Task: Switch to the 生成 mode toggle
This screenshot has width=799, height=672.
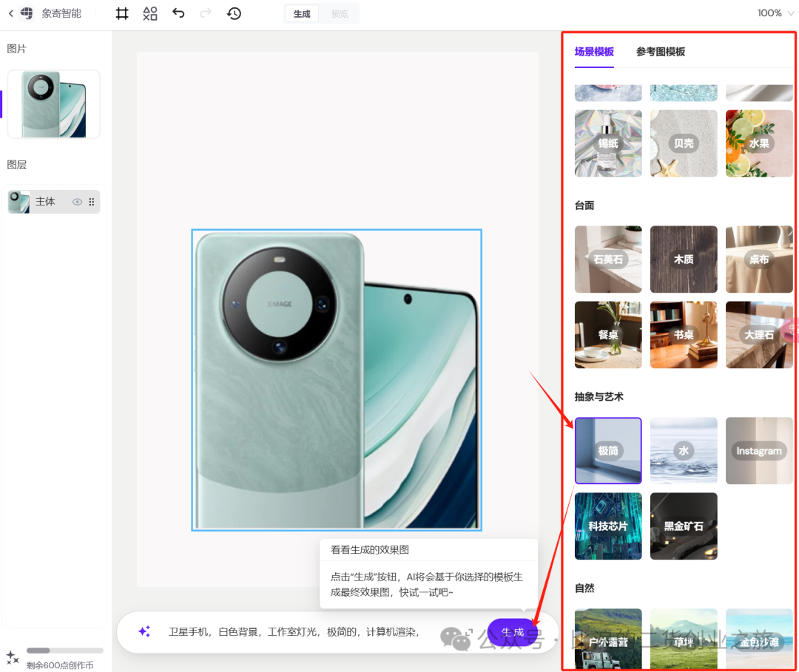Action: pos(302,14)
